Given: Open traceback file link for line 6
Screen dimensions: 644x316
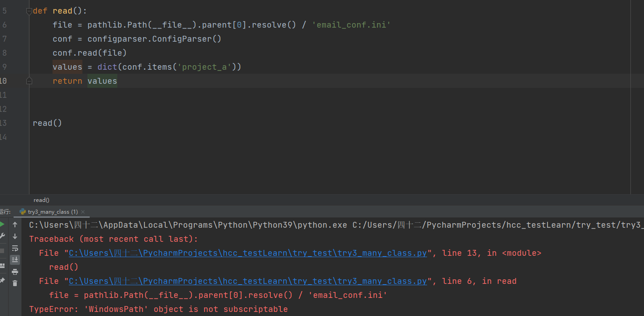Looking at the screenshot, I should coord(248,281).
